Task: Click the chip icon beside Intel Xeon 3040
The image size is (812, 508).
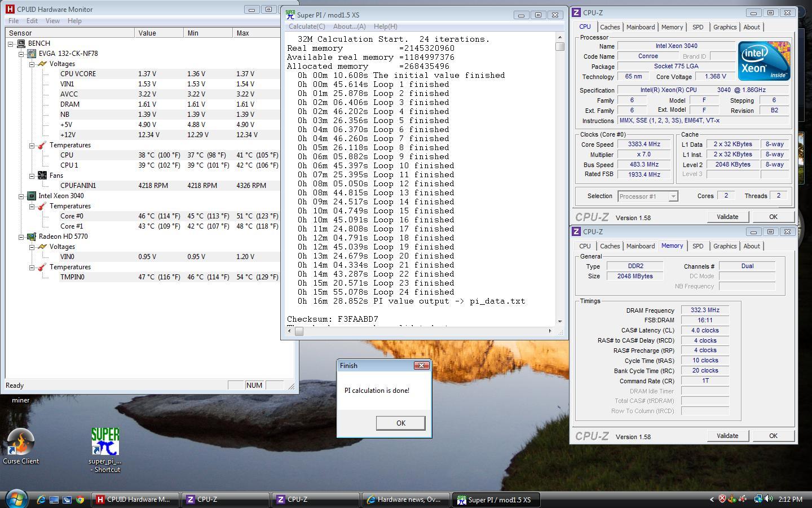Action: [32, 196]
